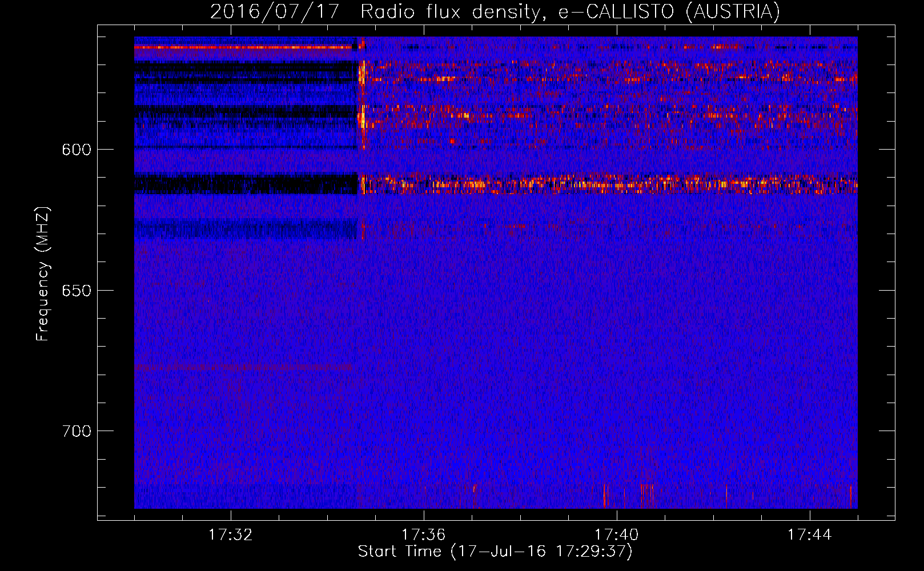Click the 17:32 time tick label

[x=230, y=535]
